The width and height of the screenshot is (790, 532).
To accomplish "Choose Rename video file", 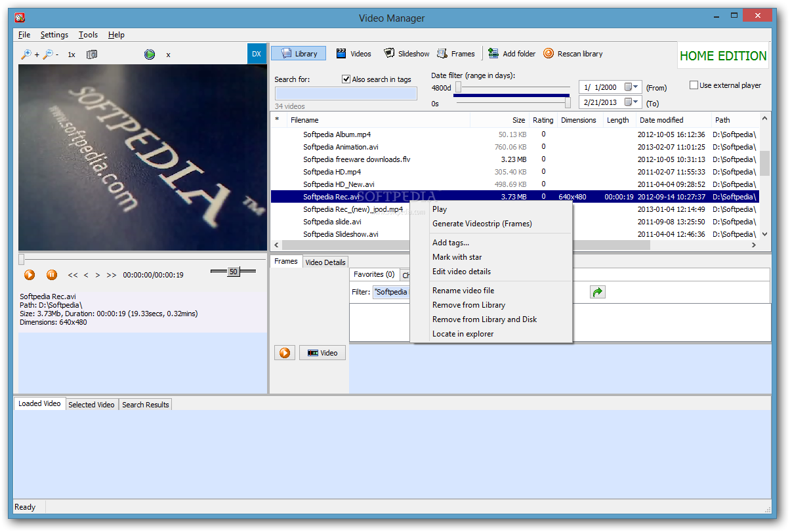I will click(x=463, y=291).
